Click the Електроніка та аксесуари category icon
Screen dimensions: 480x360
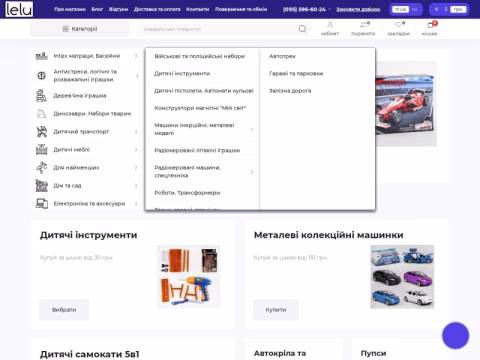42,203
